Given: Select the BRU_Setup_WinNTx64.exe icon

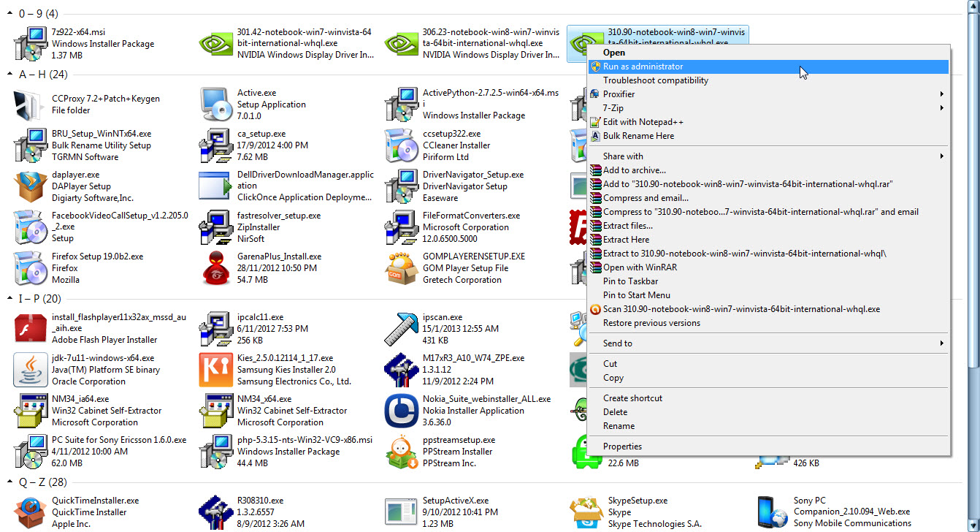Looking at the screenshot, I should click(30, 145).
